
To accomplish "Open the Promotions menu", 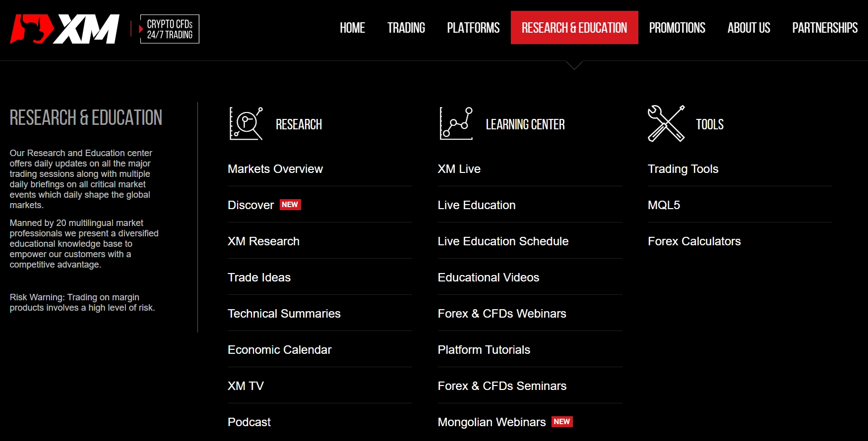I will tap(677, 28).
